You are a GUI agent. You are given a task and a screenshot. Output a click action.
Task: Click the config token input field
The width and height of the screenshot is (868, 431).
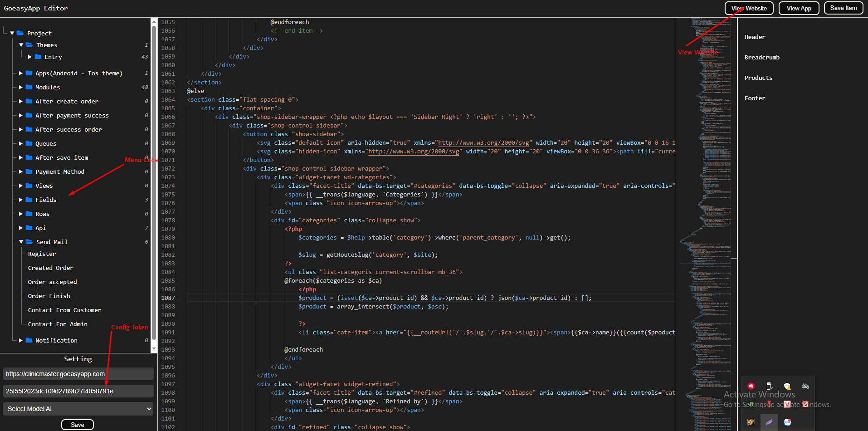pyautogui.click(x=78, y=391)
